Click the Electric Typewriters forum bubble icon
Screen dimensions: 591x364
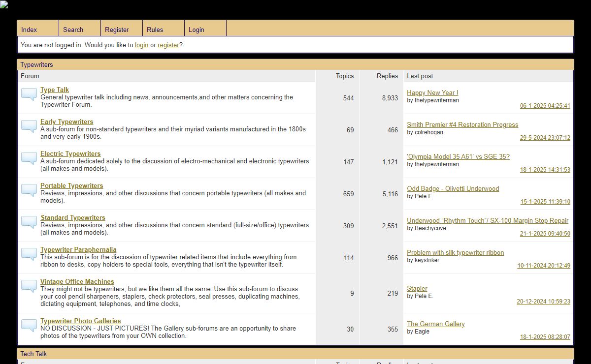click(x=29, y=158)
